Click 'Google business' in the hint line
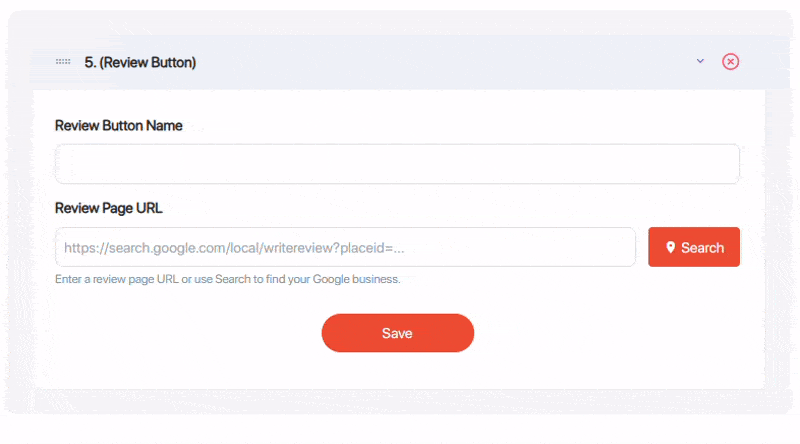 [x=356, y=279]
